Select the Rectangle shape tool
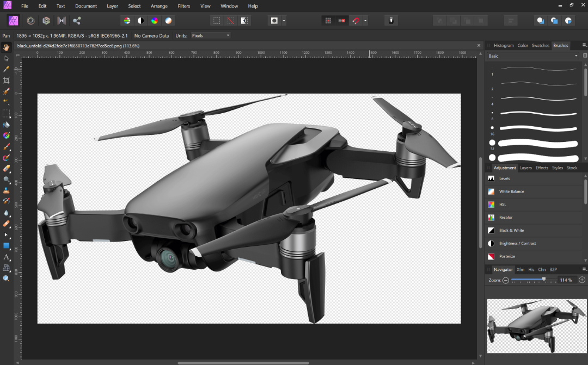This screenshot has height=365, width=588. pyautogui.click(x=7, y=245)
